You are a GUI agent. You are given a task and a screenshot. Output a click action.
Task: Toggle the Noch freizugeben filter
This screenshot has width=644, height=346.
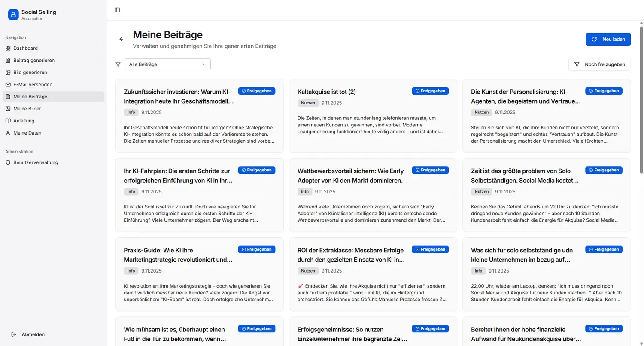click(x=599, y=64)
